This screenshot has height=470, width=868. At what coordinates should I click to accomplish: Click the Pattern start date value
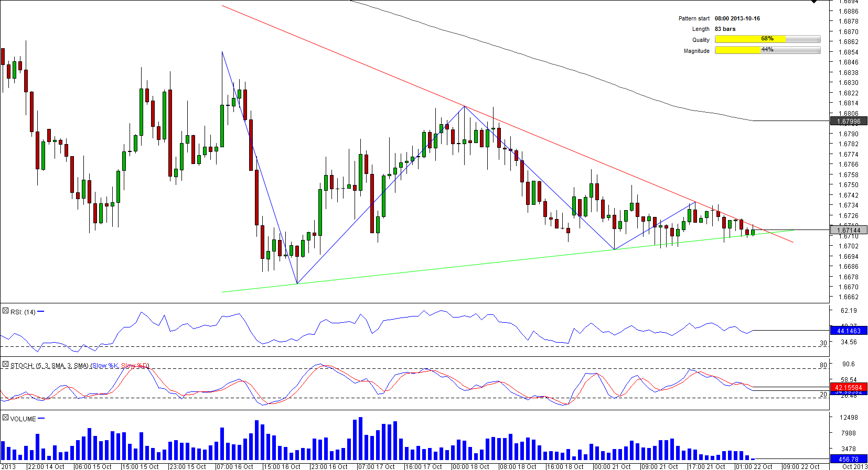pyautogui.click(x=737, y=18)
